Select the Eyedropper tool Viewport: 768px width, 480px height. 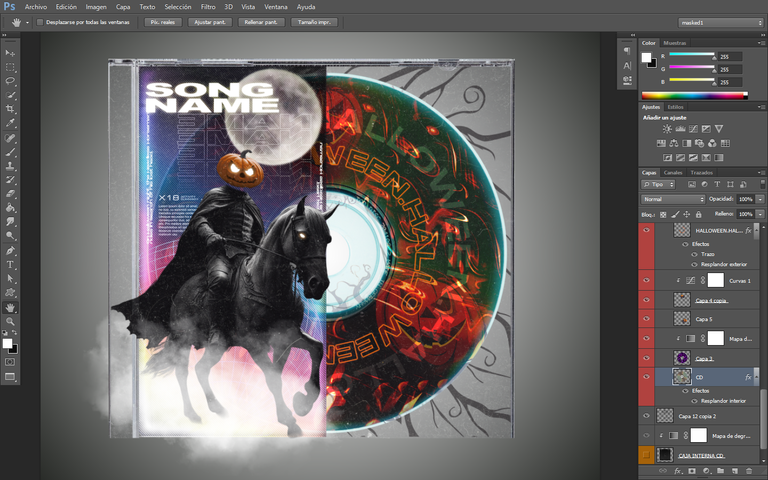click(x=10, y=123)
